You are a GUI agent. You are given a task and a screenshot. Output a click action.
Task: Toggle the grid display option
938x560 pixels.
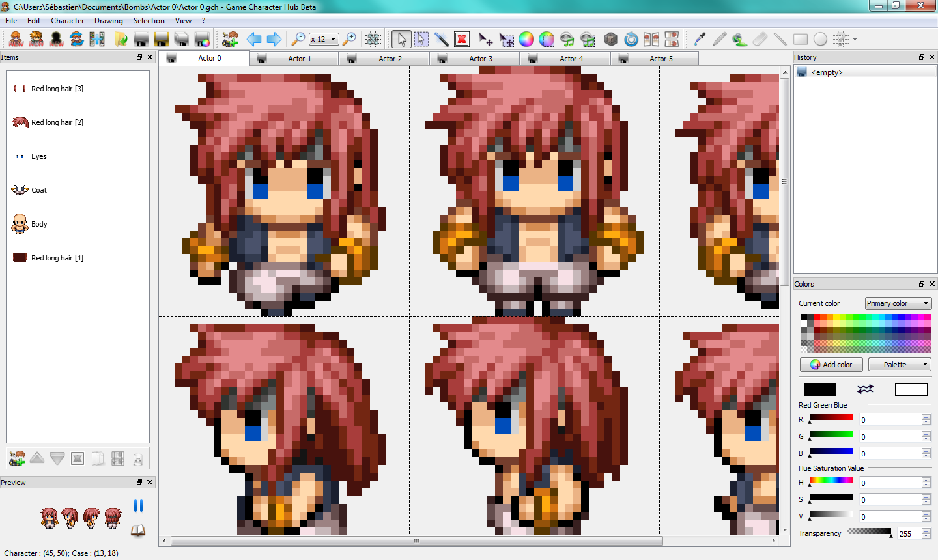[373, 39]
